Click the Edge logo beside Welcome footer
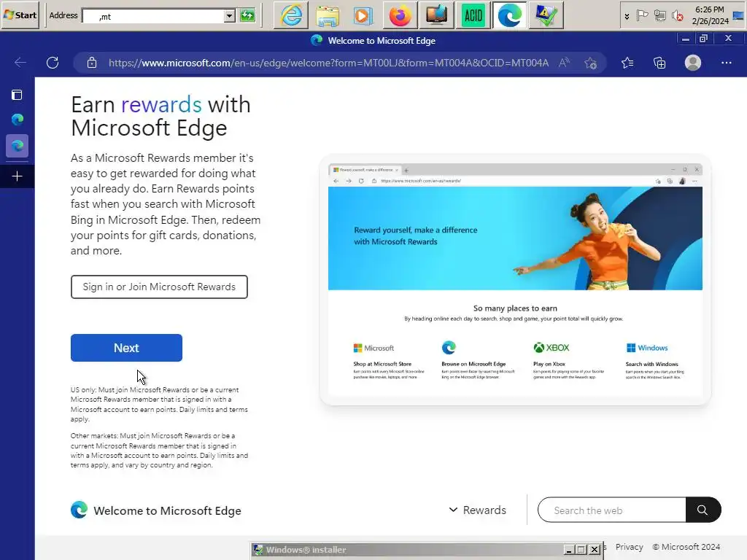Viewport: 747px width, 560px height. [79, 510]
